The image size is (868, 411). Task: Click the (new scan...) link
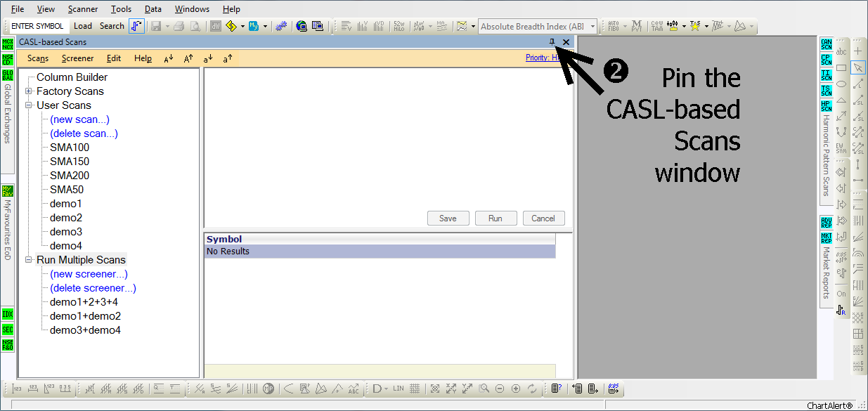79,119
